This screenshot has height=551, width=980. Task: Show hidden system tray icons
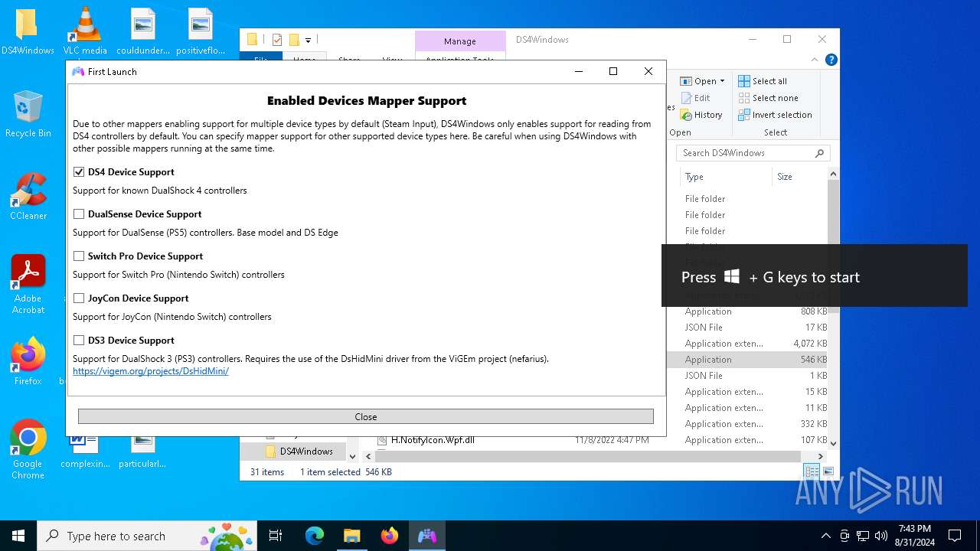coord(825,536)
